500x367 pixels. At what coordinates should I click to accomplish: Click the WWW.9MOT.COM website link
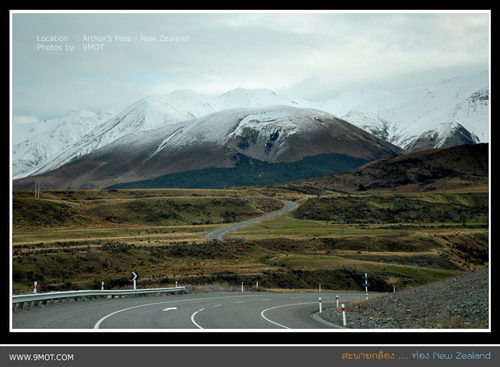[41, 357]
